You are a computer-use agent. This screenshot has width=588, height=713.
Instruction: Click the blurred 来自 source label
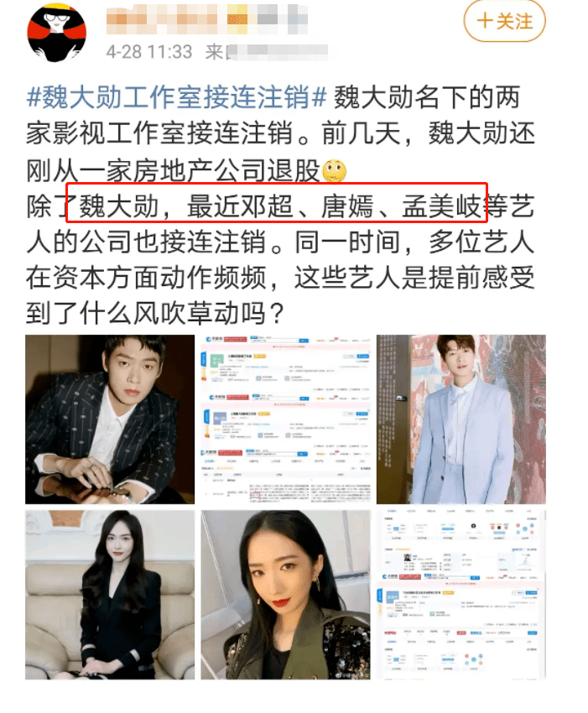coord(267,52)
